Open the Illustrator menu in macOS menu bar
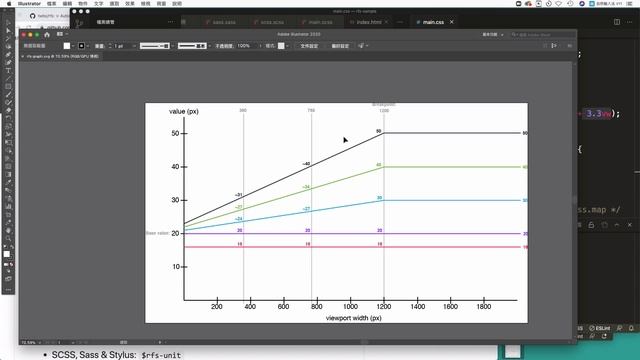This screenshot has width=640, height=360. [29, 3]
